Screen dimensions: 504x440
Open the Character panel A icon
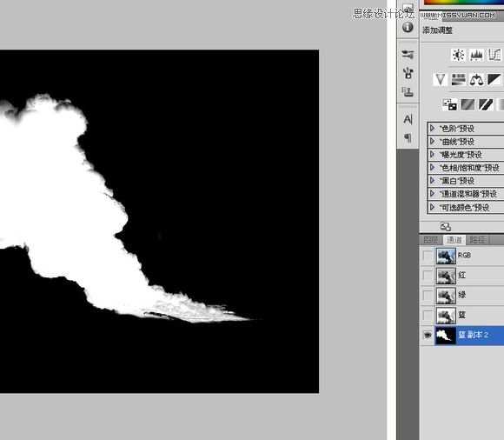408,119
